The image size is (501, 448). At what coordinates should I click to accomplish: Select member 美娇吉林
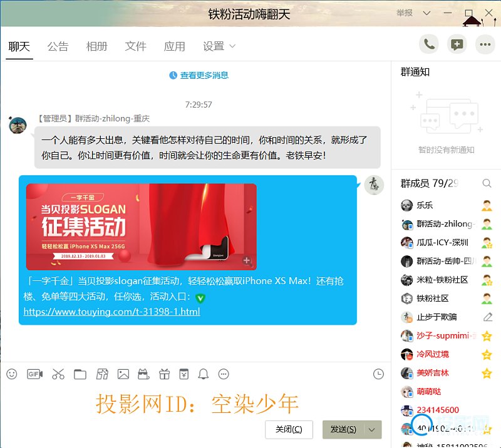coord(446,373)
